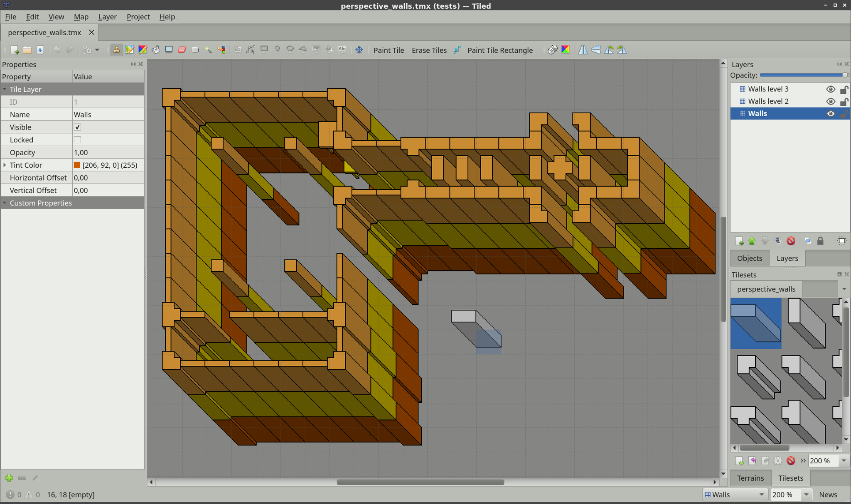This screenshot has height=504, width=851.
Task: Lock the Walls level 2 layer
Action: (844, 102)
